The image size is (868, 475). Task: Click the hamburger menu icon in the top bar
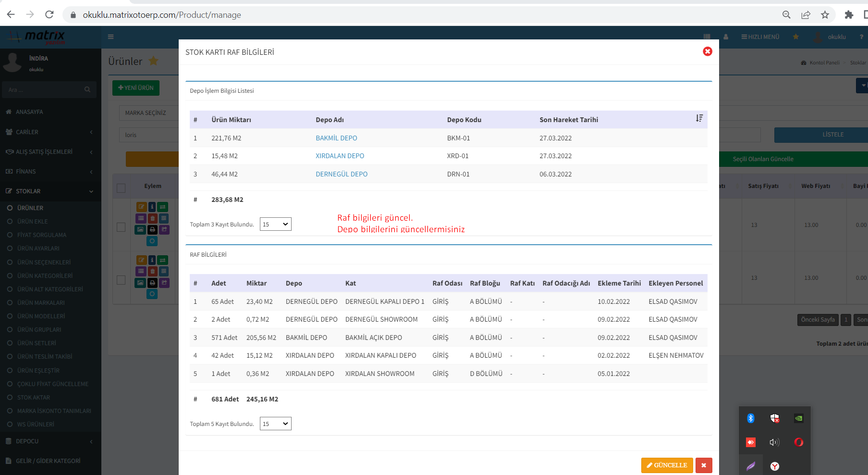pos(111,37)
